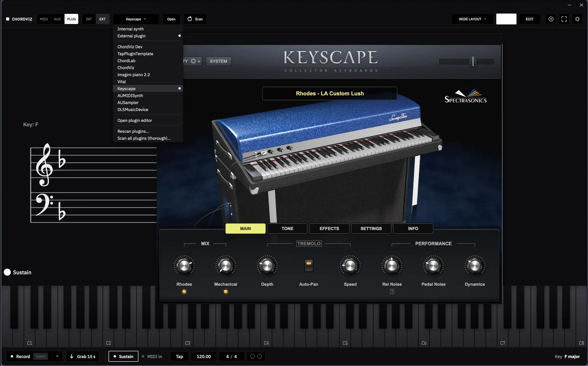588x366 pixels.
Task: Click the Record button
Action: click(20, 356)
